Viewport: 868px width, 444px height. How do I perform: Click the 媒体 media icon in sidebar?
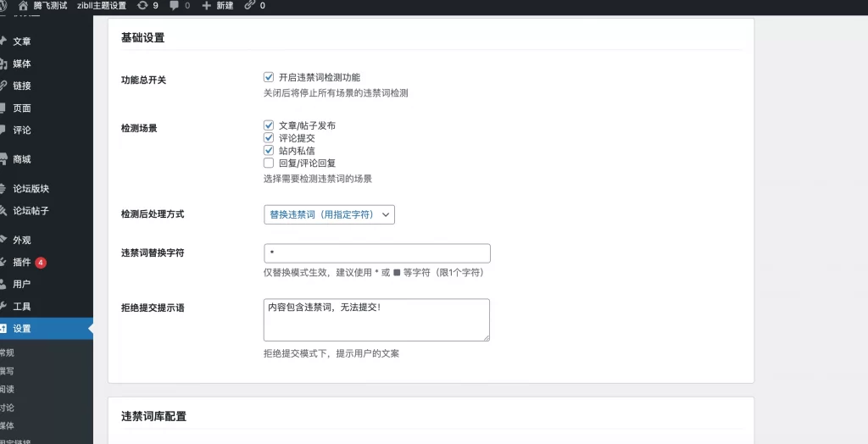click(x=3, y=64)
